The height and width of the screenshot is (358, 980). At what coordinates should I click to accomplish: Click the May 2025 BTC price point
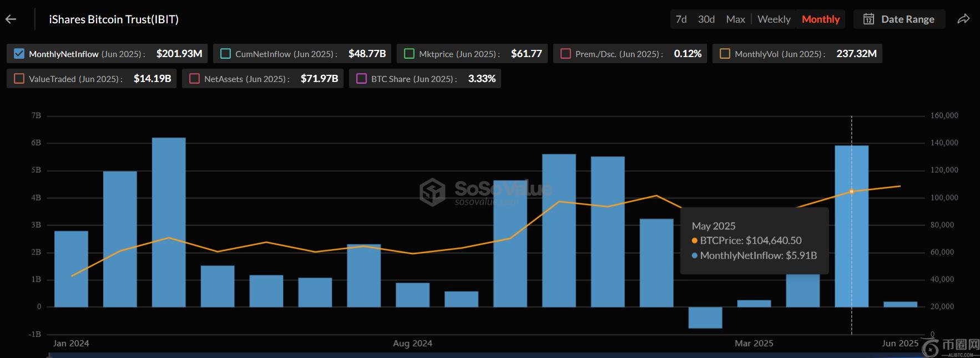click(x=851, y=192)
